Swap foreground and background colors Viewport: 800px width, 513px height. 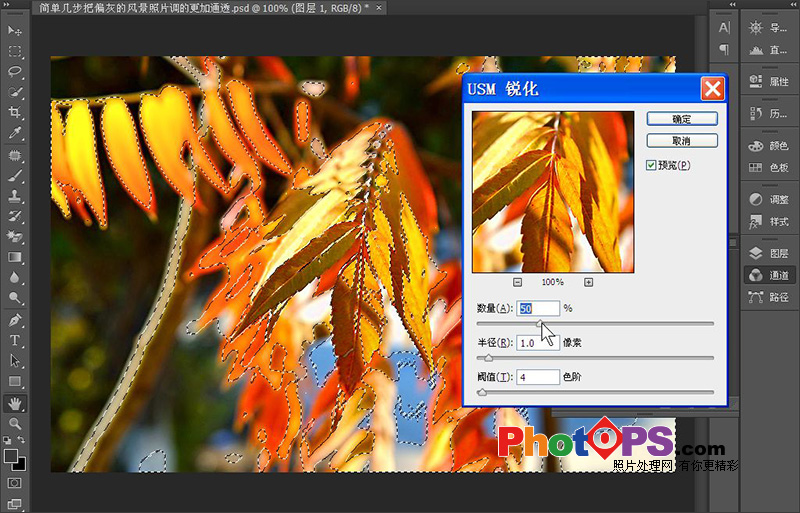click(21, 439)
